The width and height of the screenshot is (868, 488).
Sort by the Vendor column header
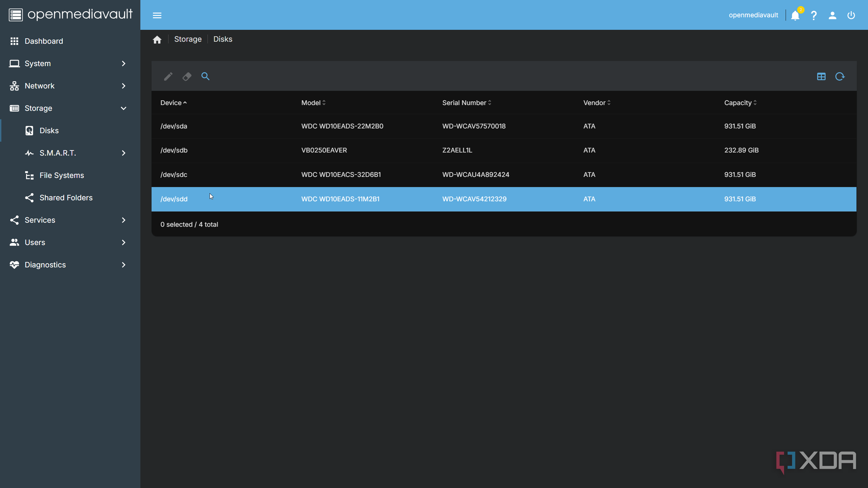(597, 103)
